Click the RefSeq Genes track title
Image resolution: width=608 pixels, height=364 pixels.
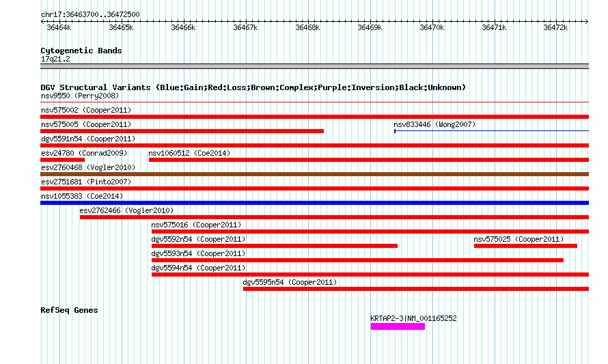[69, 310]
